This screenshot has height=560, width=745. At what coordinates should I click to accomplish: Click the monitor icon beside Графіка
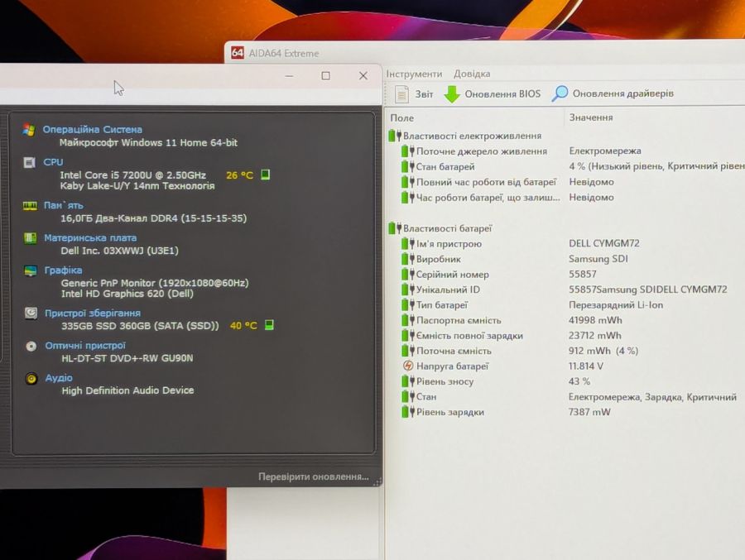[31, 270]
